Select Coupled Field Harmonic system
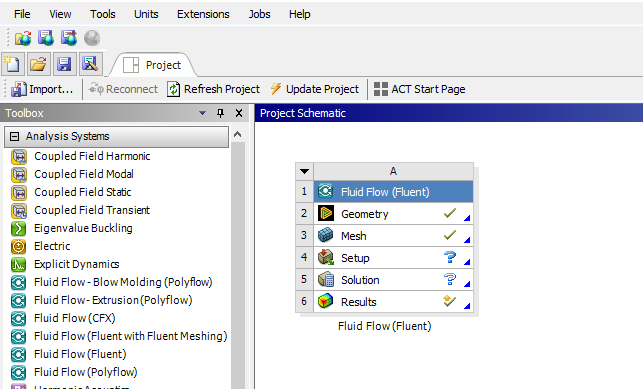The width and height of the screenshot is (643, 389). tap(92, 156)
